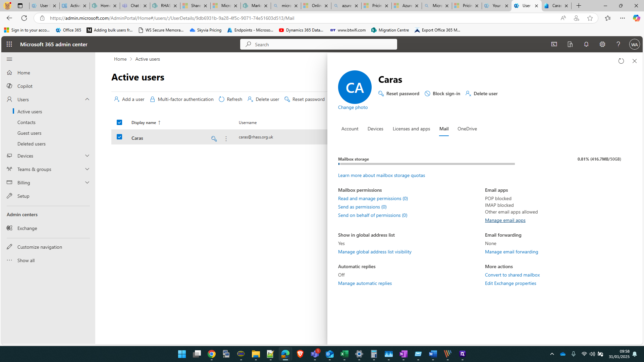Image resolution: width=644 pixels, height=362 pixels.
Task: Open Microsoft Teams from taskbar
Action: pos(315,354)
